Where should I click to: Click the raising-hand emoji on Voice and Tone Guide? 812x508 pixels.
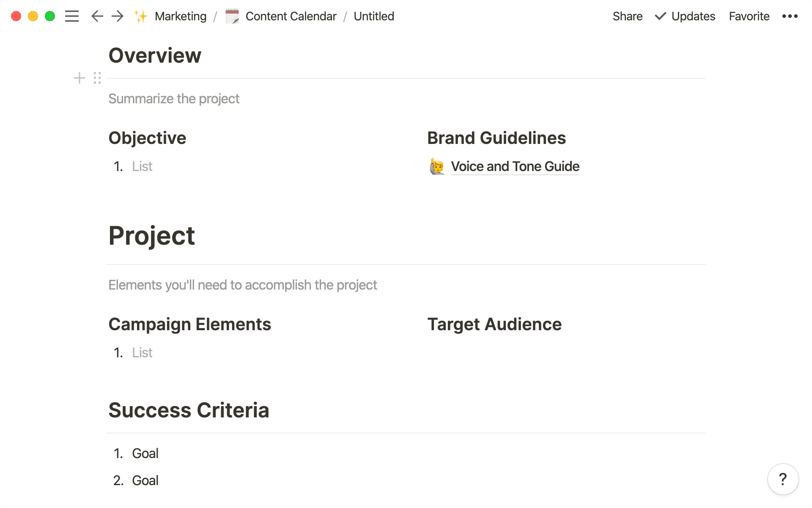(436, 166)
